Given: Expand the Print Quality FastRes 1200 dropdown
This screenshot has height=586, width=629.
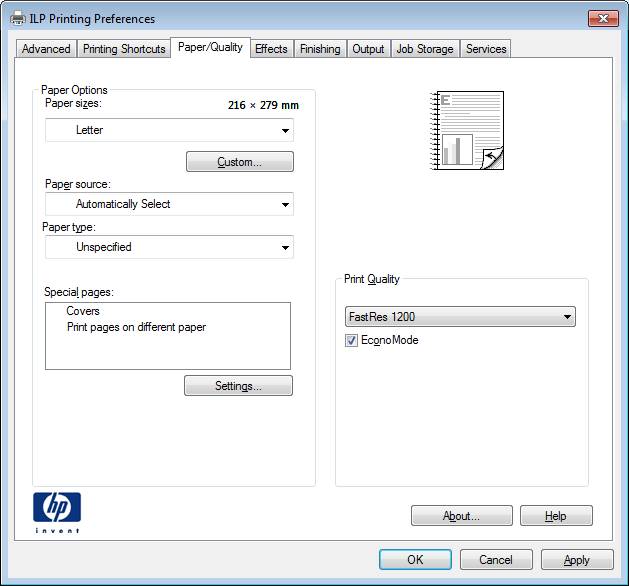Looking at the screenshot, I should click(x=460, y=317).
